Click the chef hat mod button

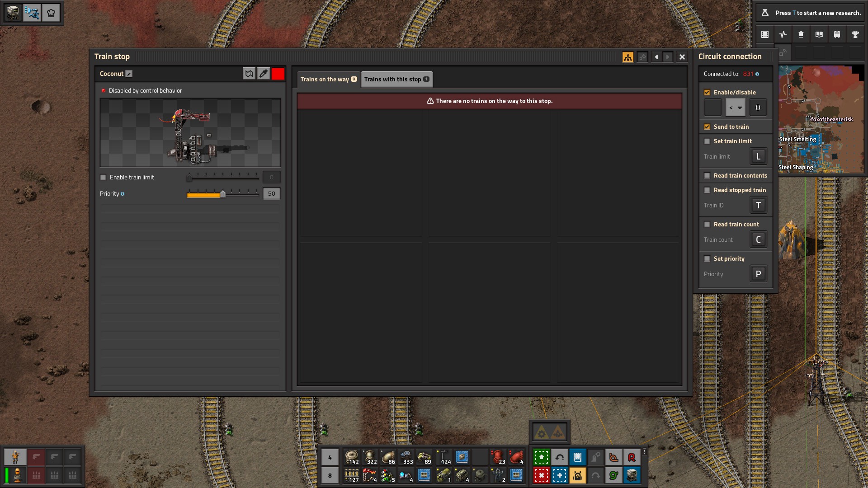click(x=51, y=13)
